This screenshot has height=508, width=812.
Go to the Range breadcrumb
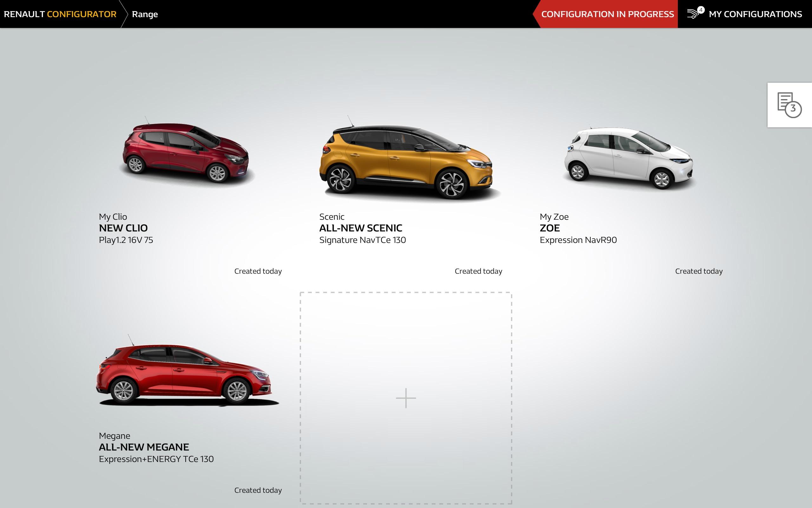[145, 14]
